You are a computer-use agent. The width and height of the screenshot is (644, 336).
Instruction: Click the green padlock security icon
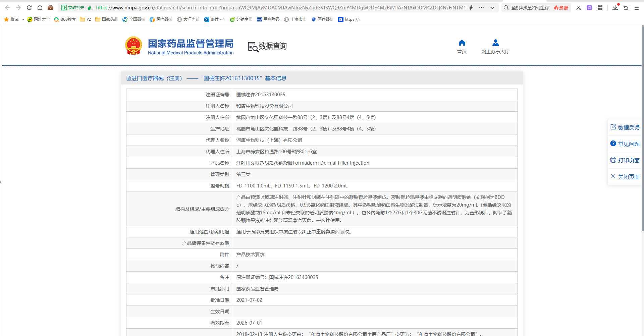[x=90, y=8]
